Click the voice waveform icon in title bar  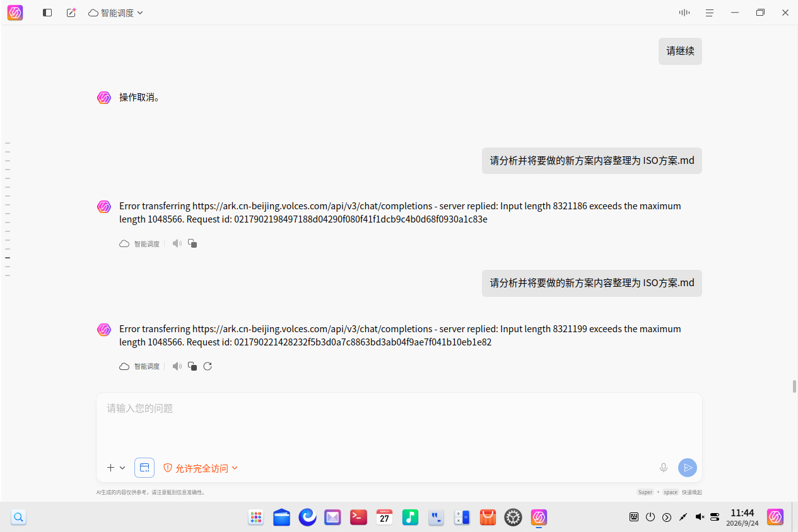[x=684, y=13]
